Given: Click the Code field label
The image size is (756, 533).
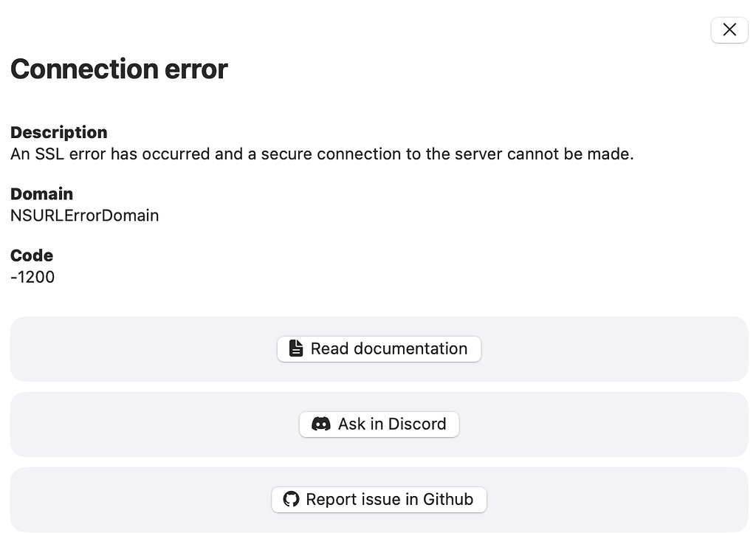Looking at the screenshot, I should (x=32, y=255).
